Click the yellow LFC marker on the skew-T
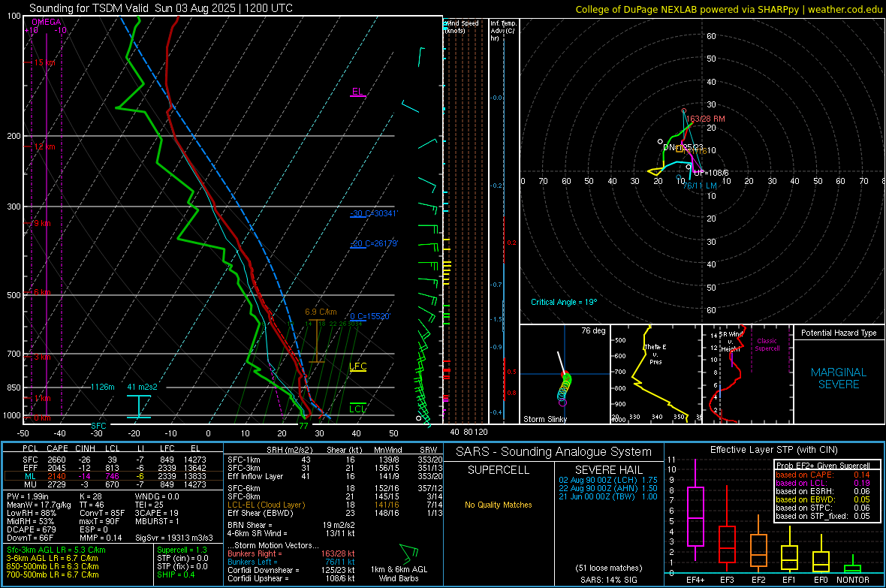 (x=357, y=366)
